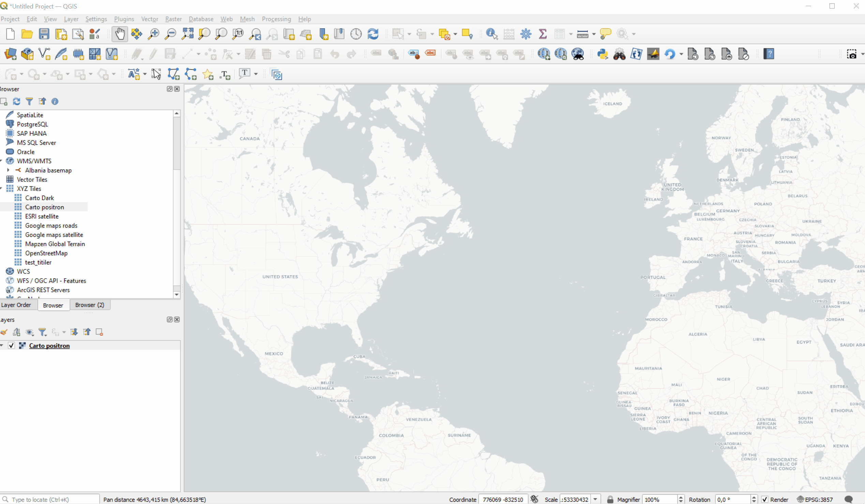This screenshot has height=504, width=865.
Task: Select the Pan Map hand tool
Action: click(119, 34)
